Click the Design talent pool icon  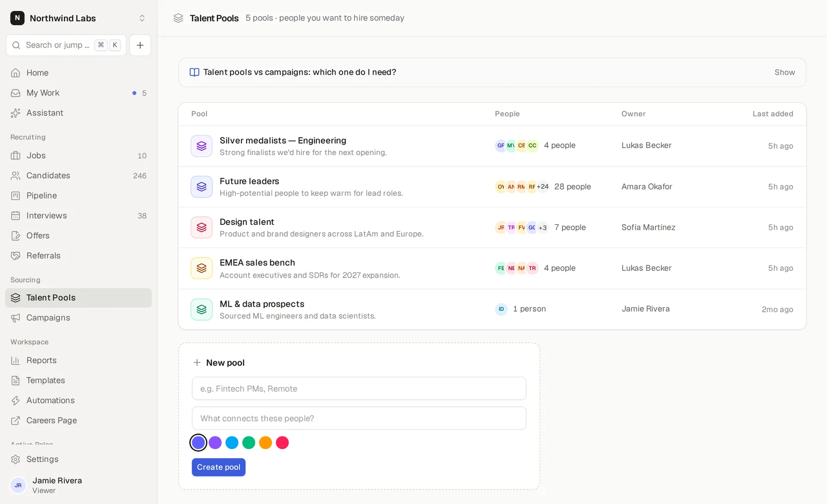tap(202, 227)
